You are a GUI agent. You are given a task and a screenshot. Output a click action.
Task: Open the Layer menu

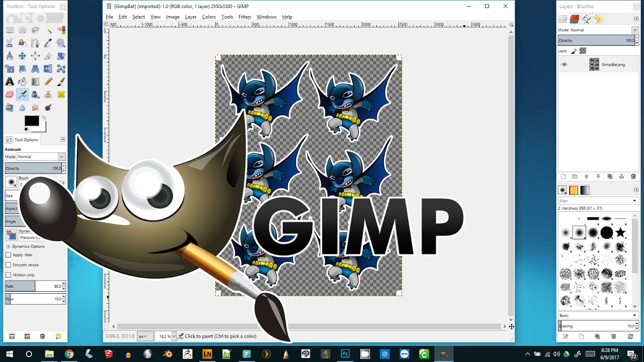(x=191, y=17)
